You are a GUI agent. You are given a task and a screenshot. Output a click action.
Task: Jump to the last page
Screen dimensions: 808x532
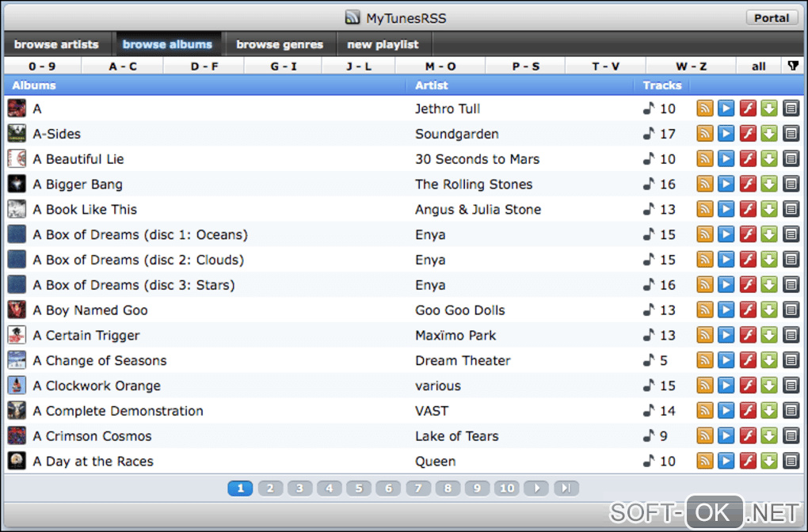[566, 488]
